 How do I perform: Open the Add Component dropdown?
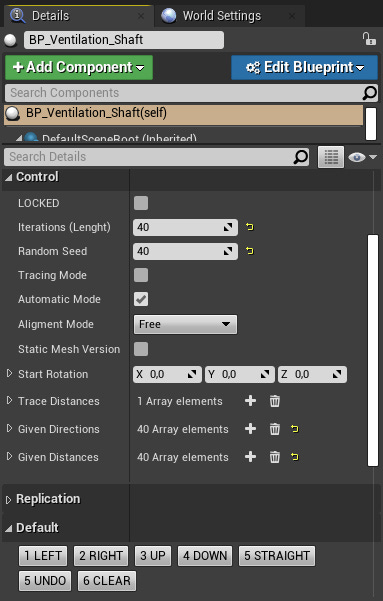coord(79,67)
